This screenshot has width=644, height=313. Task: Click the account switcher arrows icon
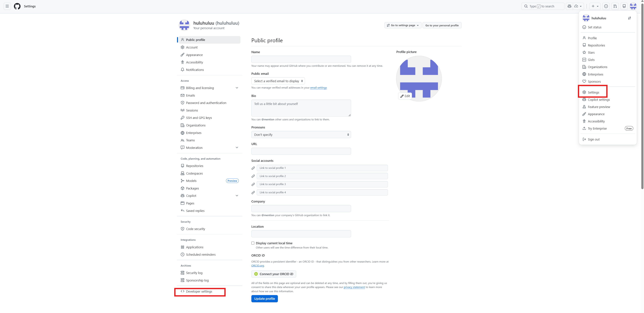pos(629,18)
